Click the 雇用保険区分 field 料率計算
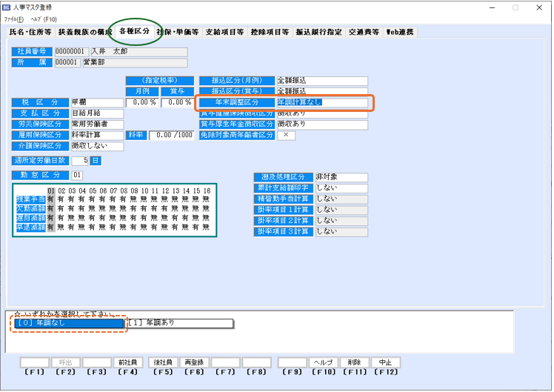This screenshot has width=554, height=392. [x=98, y=136]
